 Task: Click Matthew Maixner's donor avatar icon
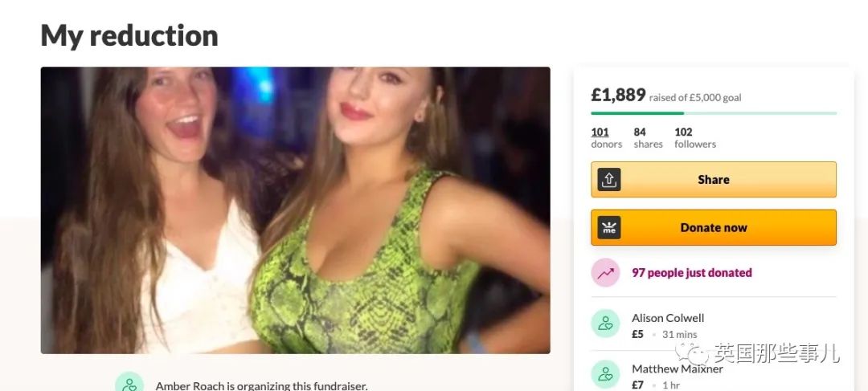click(605, 374)
